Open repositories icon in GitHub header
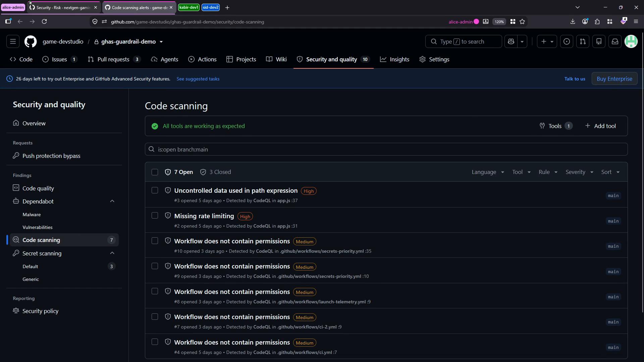Image resolution: width=644 pixels, height=362 pixels. (x=599, y=42)
